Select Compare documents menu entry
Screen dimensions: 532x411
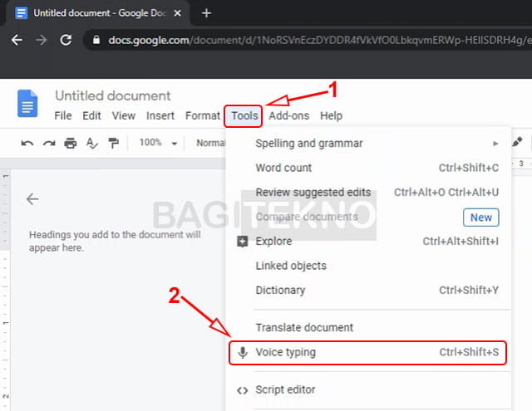pos(368,217)
